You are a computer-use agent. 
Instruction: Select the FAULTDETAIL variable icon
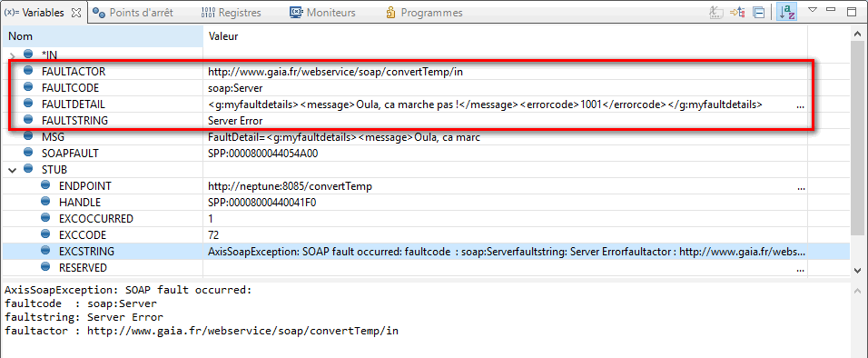click(28, 104)
